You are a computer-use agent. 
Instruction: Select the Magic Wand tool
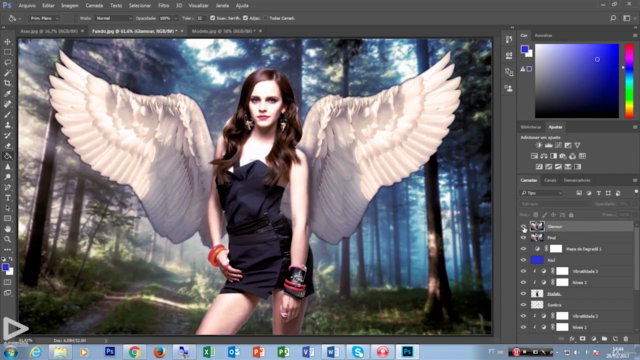[8, 73]
